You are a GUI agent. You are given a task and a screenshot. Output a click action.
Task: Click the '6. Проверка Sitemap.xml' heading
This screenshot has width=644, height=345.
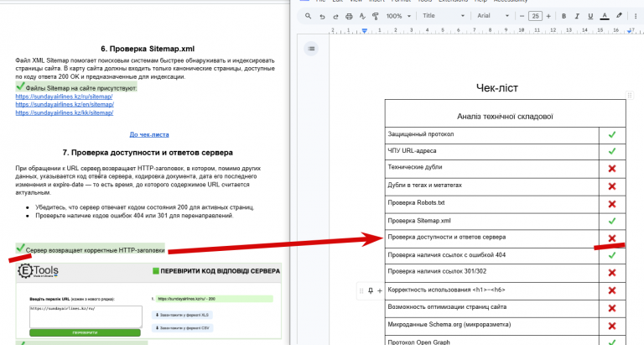[148, 49]
